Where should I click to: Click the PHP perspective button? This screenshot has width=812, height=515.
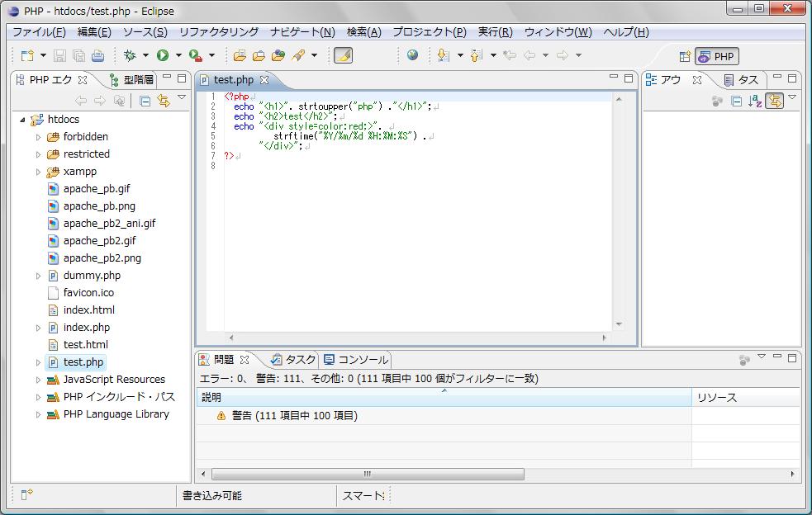[715, 56]
